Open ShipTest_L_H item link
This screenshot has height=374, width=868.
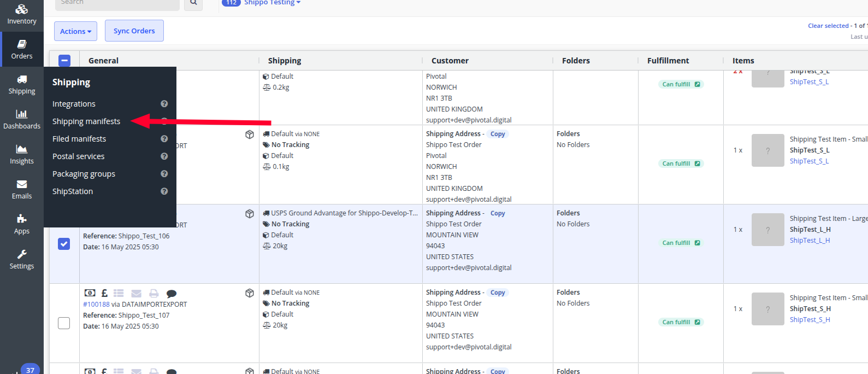click(810, 241)
